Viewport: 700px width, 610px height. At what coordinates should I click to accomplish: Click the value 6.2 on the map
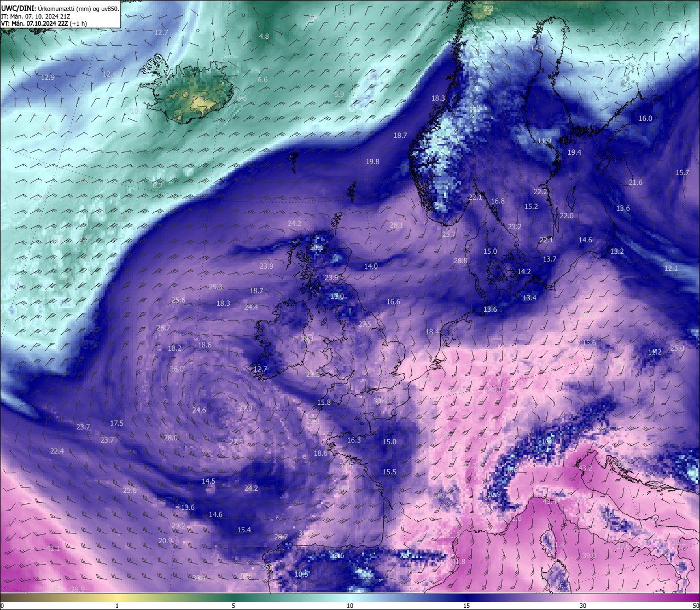tap(157, 185)
